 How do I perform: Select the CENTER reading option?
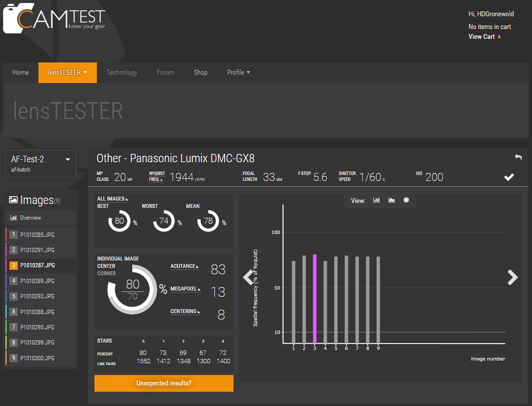point(106,266)
